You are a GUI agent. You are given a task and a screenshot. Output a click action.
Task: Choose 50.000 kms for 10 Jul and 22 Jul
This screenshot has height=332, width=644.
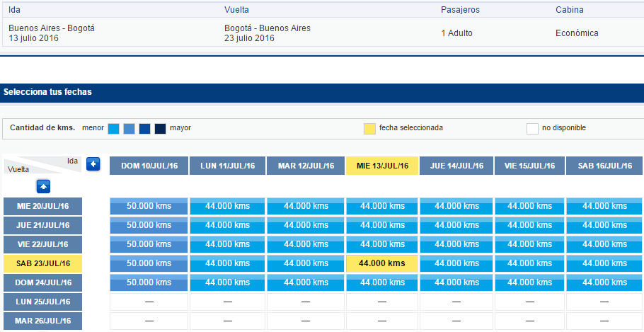pyautogui.click(x=149, y=244)
